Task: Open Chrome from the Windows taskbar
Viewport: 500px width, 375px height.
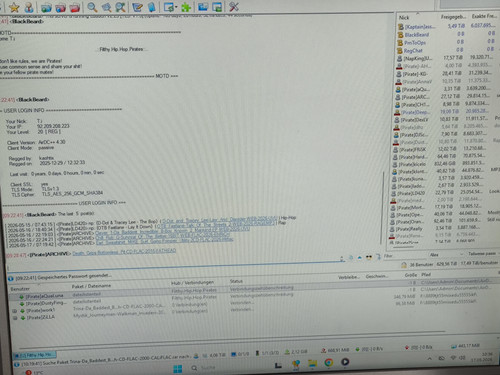Action: [329, 362]
